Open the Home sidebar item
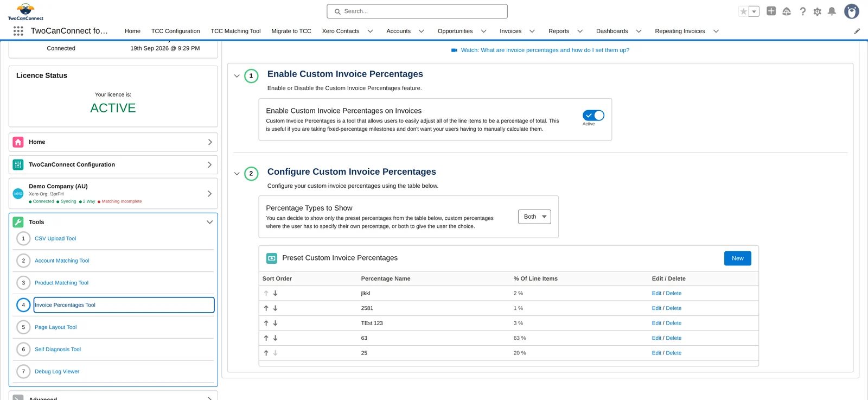 (113, 142)
